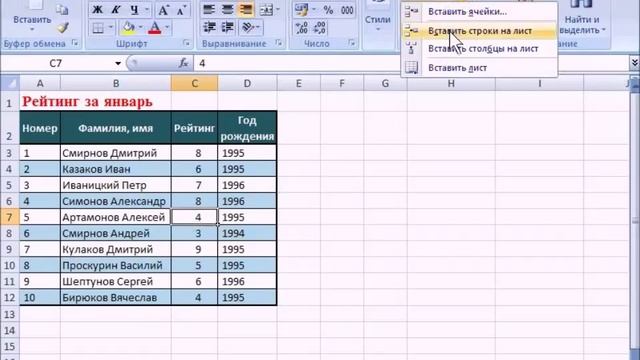Toggle italic (К) formatting
Image resolution: width=640 pixels, height=360 pixels.
click(x=116, y=10)
